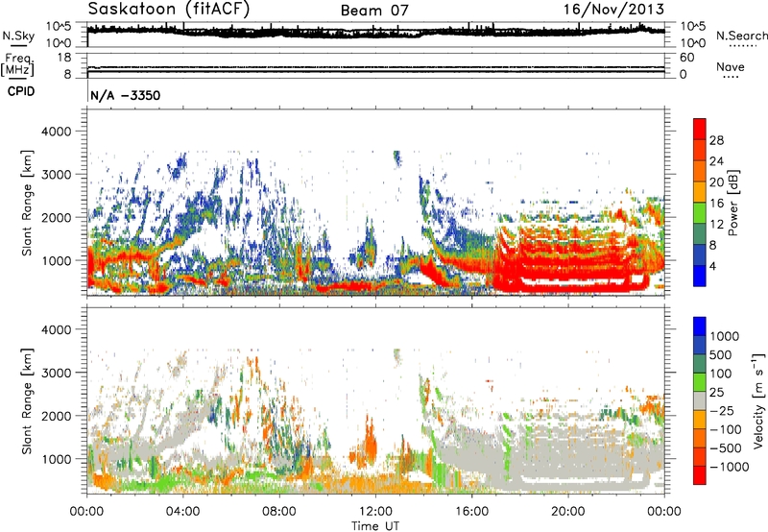
Task: Click the '04:00' time tick label
Action: 182,512
